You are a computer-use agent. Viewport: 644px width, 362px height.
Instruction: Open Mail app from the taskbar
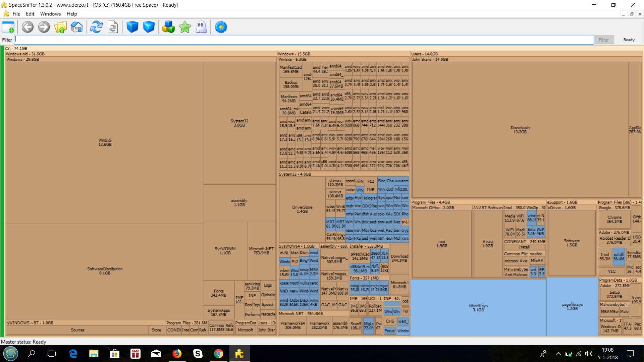(156, 354)
